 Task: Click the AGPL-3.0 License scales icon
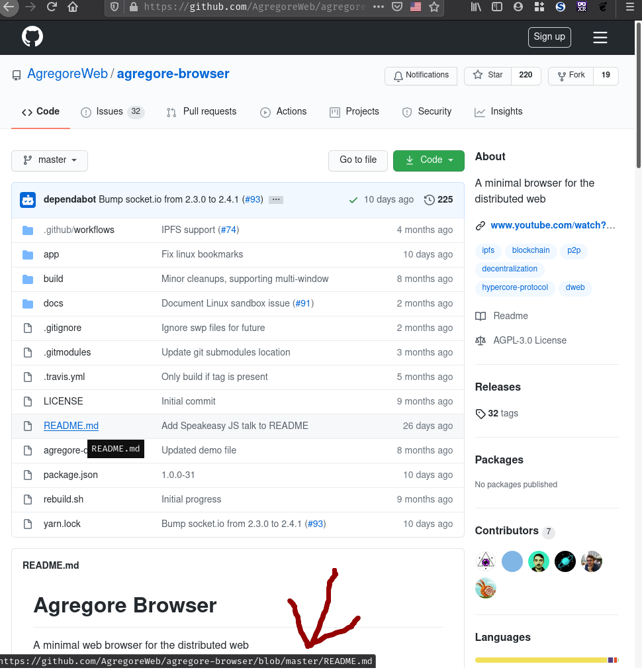(x=480, y=340)
